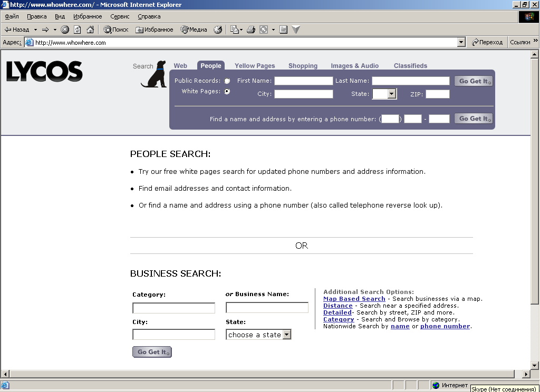Select the People search tab
Image resolution: width=540 pixels, height=392 pixels.
[211, 66]
